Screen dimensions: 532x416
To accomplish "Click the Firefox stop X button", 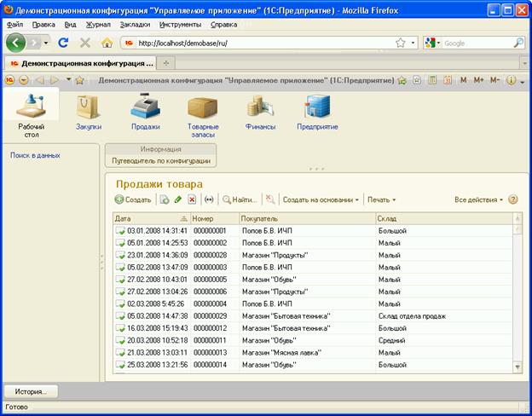I will tap(84, 43).
